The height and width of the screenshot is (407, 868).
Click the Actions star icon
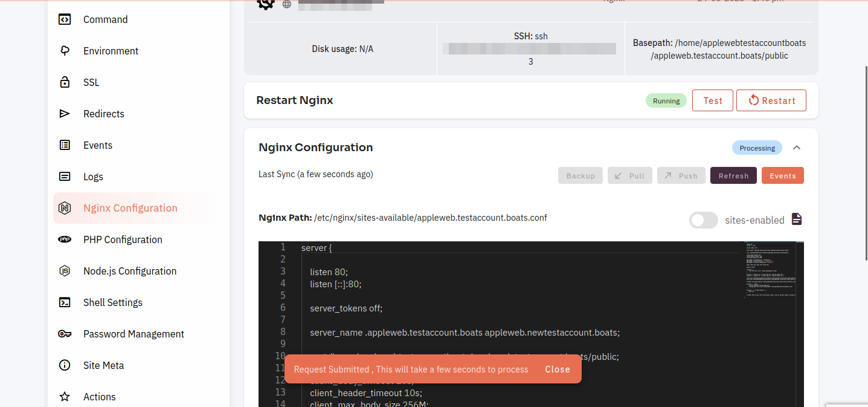pos(65,397)
